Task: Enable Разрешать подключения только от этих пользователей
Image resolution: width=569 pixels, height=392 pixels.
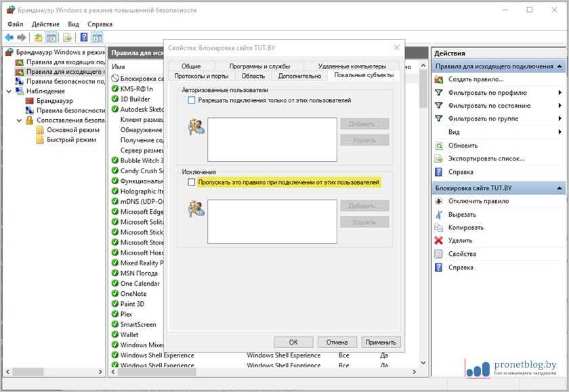Action: [x=192, y=100]
